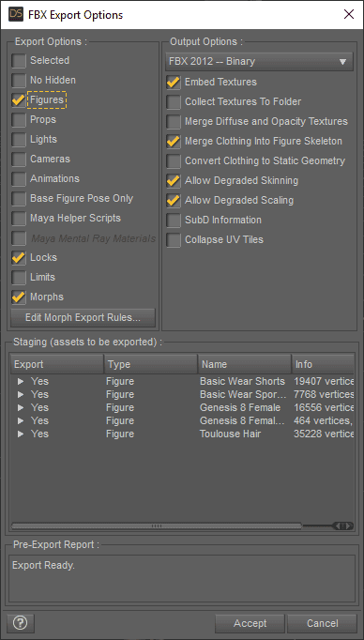Click Edit Morph Export Rules button
This screenshot has width=364, height=640.
83,318
